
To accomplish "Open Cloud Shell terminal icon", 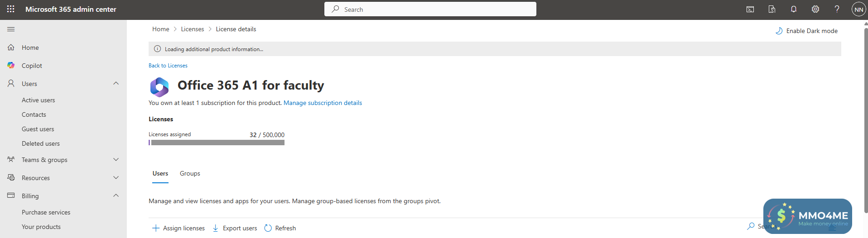I will coord(750,9).
